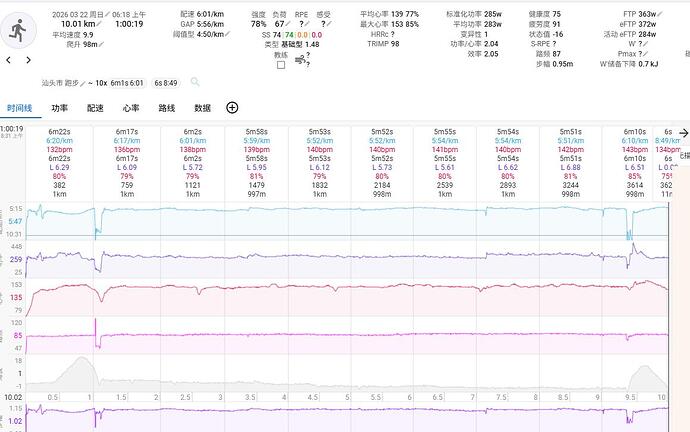Viewport: 690px width, 432px height.
Task: Click the 9.5 km mark on distance axis
Action: coord(630,397)
